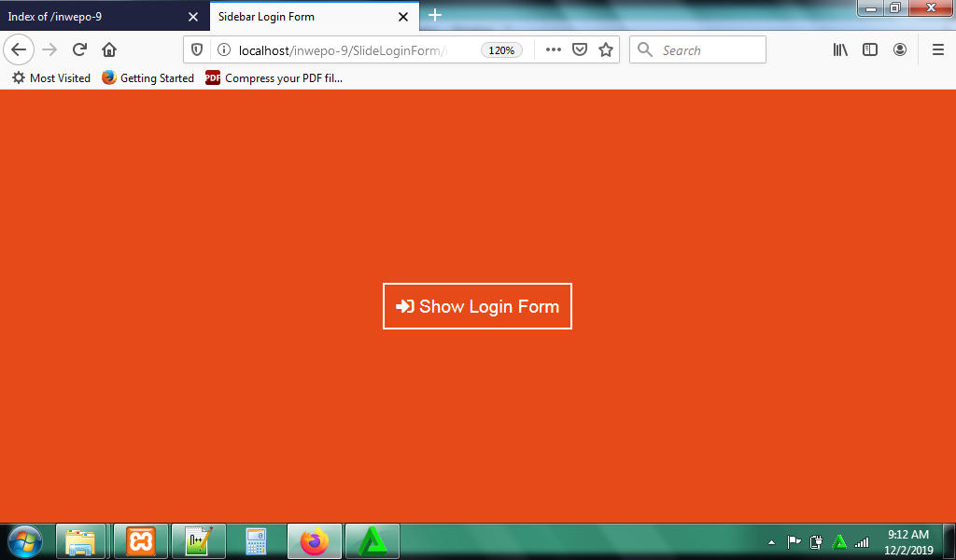Show site information icon in address bar
Image resolution: width=956 pixels, height=560 pixels.
224,50
